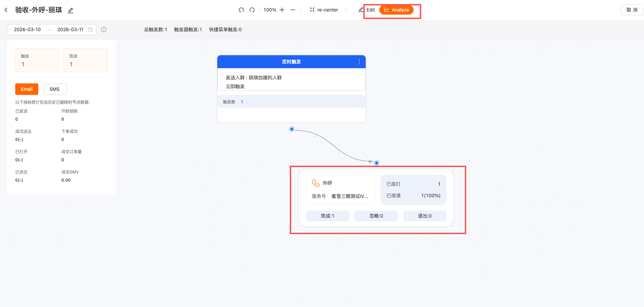Zoom out with the minus icon

pos(293,10)
